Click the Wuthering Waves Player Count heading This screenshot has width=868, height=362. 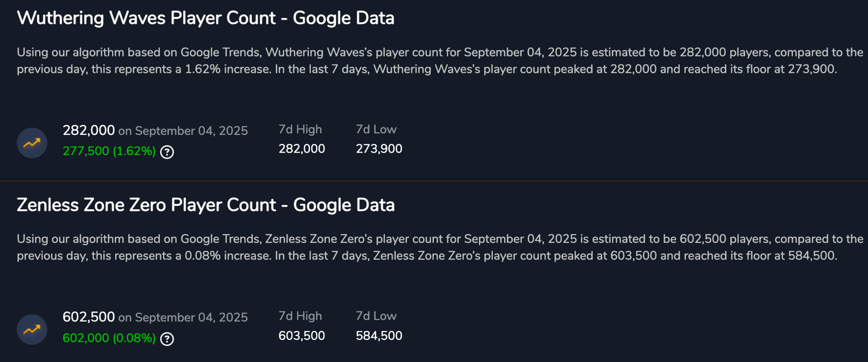pyautogui.click(x=205, y=18)
